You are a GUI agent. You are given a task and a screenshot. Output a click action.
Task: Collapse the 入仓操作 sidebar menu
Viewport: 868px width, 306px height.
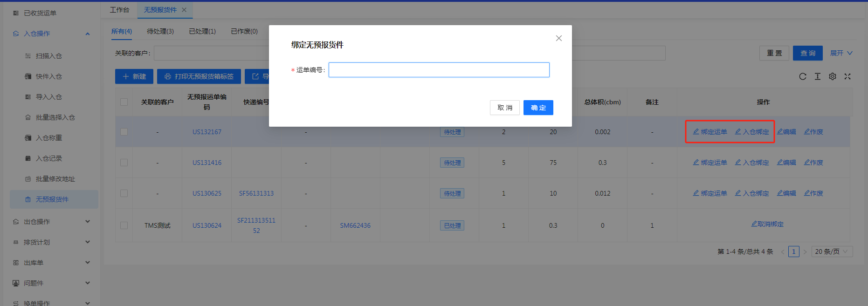pos(88,34)
